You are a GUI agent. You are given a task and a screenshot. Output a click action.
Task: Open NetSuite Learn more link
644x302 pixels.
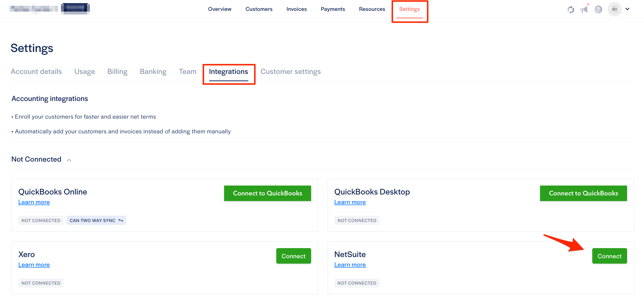(x=350, y=265)
